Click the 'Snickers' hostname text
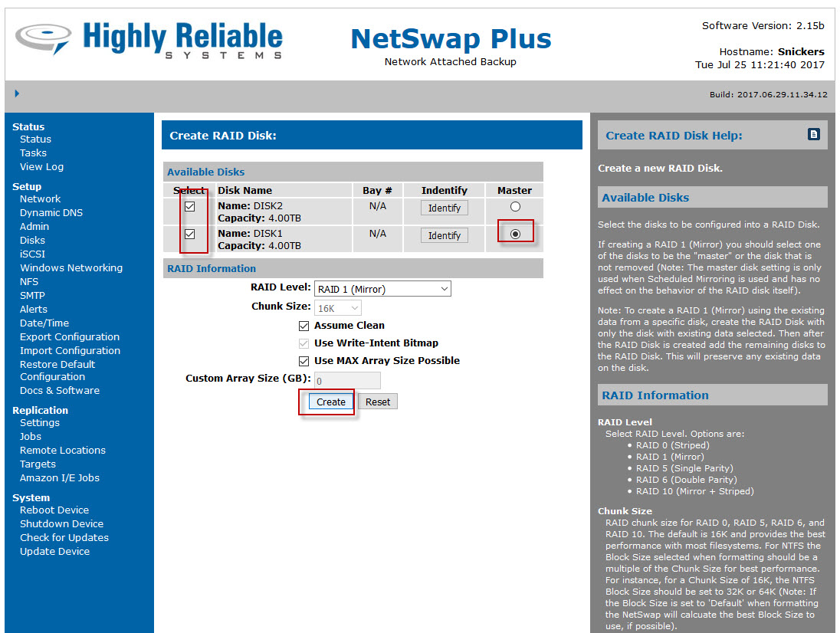Viewport: 840px width, 633px height. (801, 52)
